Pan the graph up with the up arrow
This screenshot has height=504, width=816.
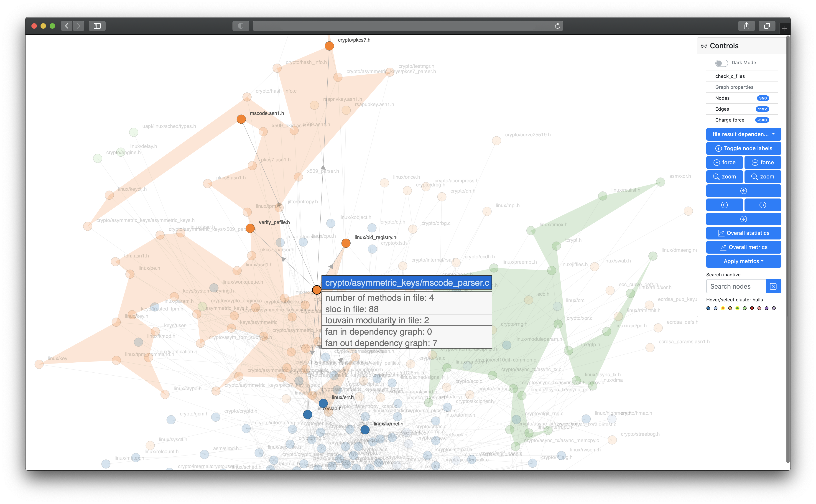point(743,191)
